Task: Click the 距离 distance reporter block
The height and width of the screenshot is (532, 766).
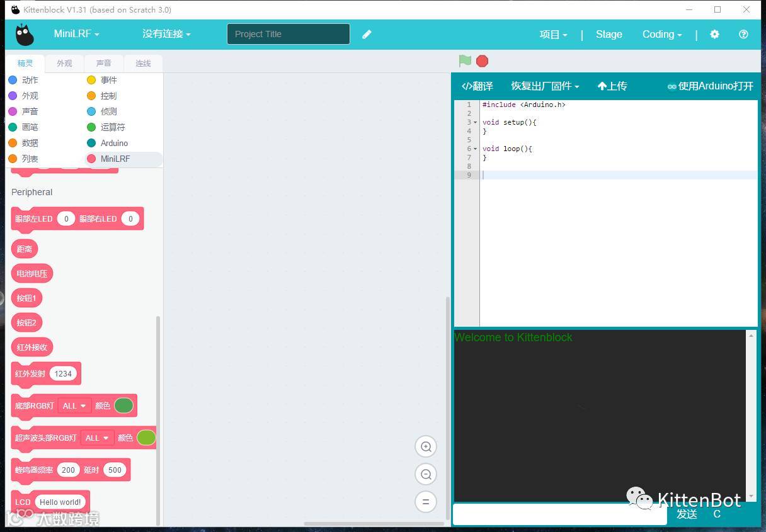Action: coord(25,249)
